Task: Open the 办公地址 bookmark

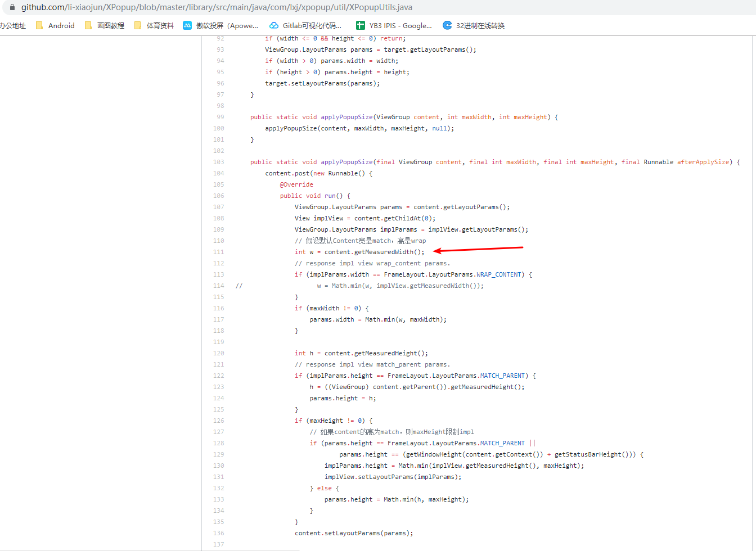Action: tap(12, 25)
